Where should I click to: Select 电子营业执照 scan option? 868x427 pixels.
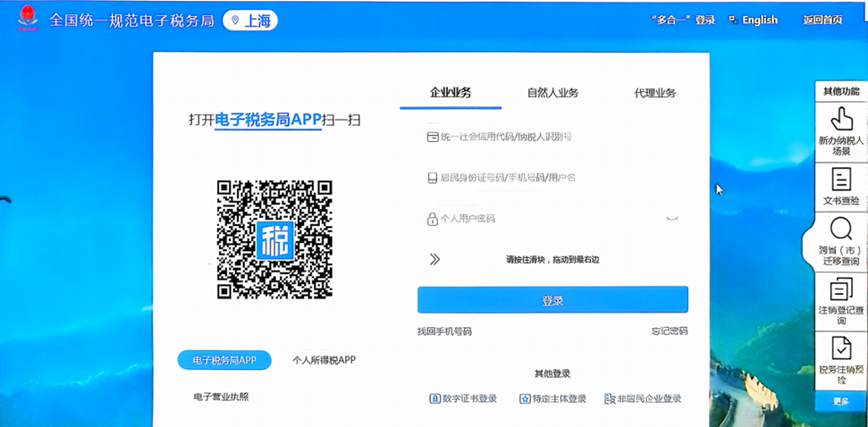221,396
